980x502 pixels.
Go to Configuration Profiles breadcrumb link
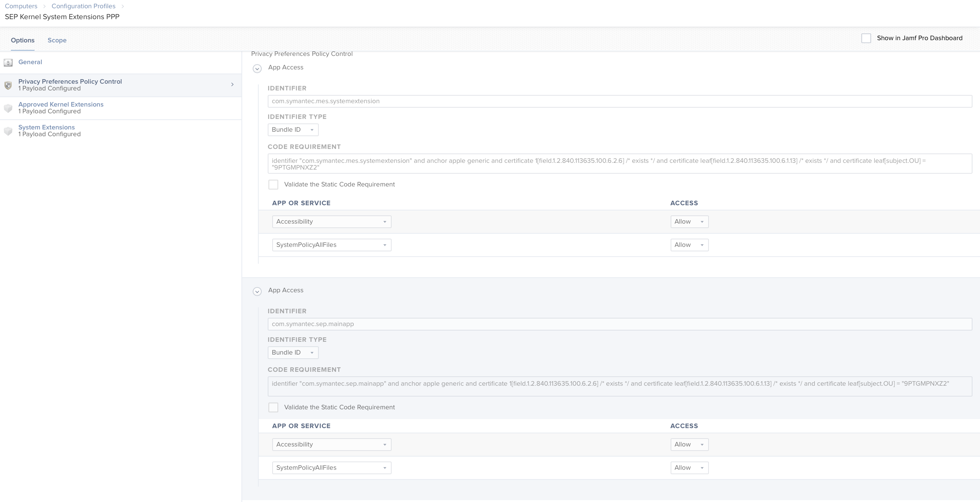[83, 6]
